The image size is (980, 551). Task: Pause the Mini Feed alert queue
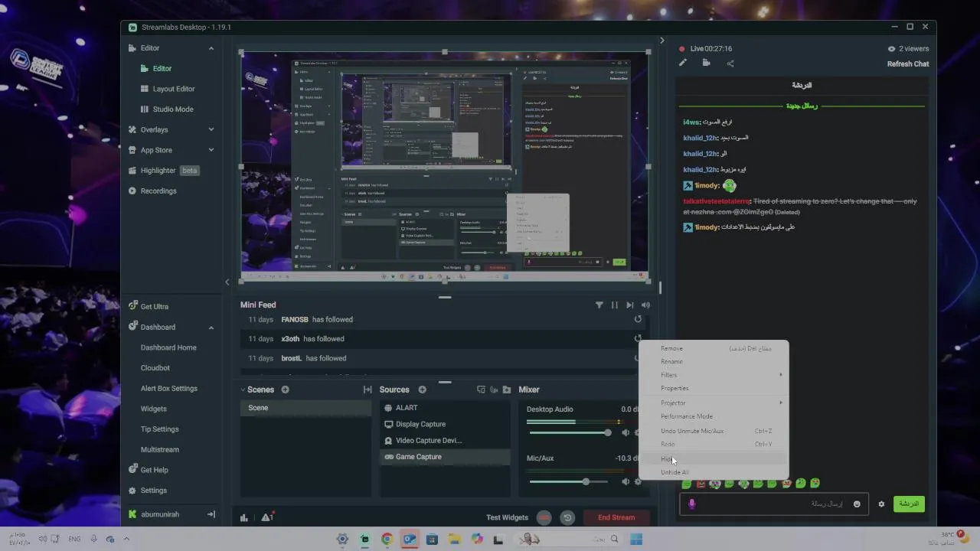click(614, 305)
